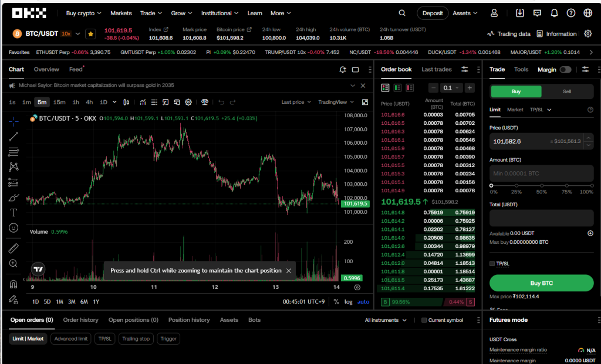Click the 50% mark on amount slider
601x364 pixels.
coord(542,185)
